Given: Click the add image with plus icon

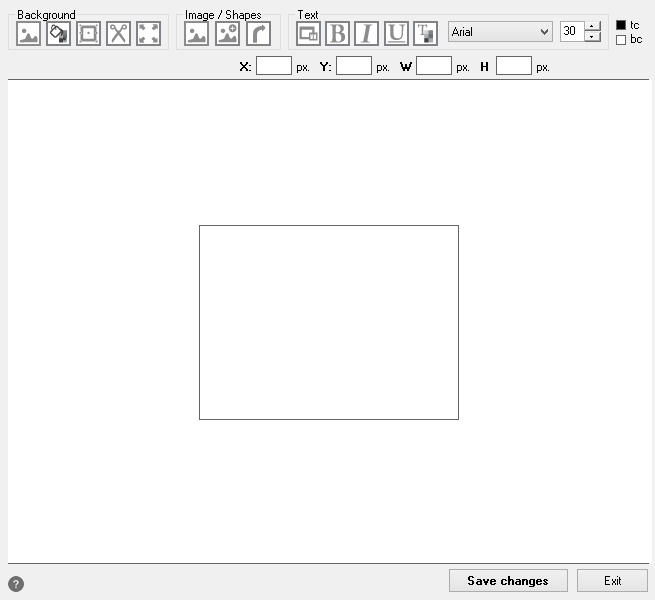Looking at the screenshot, I should point(227,33).
